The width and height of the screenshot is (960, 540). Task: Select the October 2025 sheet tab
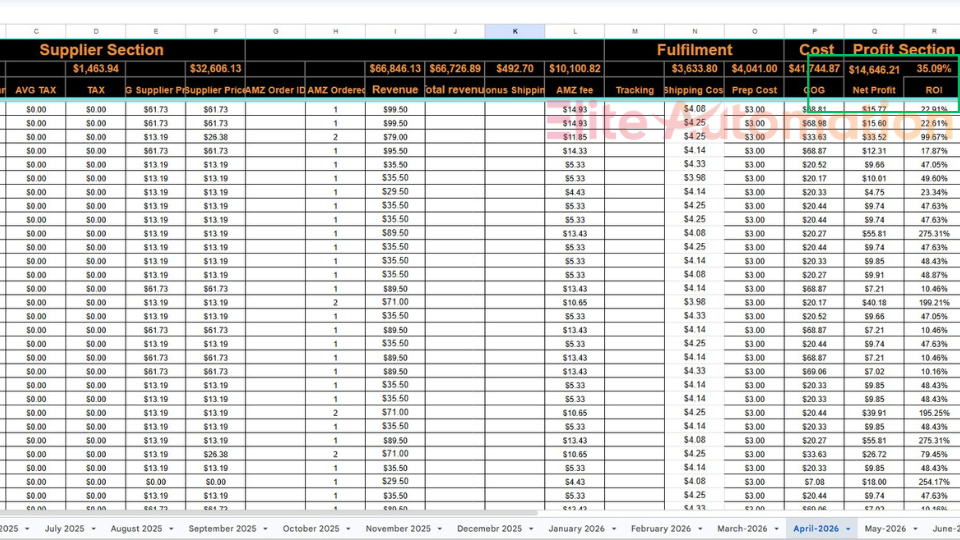pyautogui.click(x=310, y=528)
